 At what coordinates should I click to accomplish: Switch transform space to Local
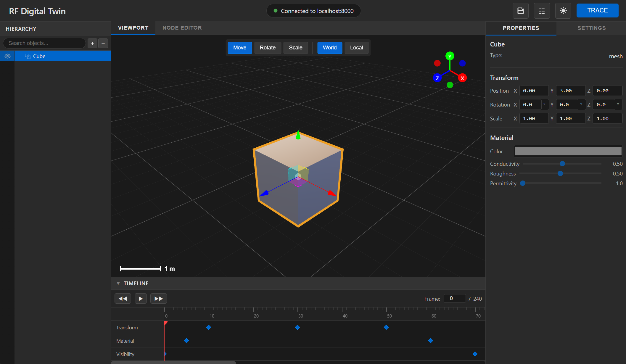coord(356,48)
